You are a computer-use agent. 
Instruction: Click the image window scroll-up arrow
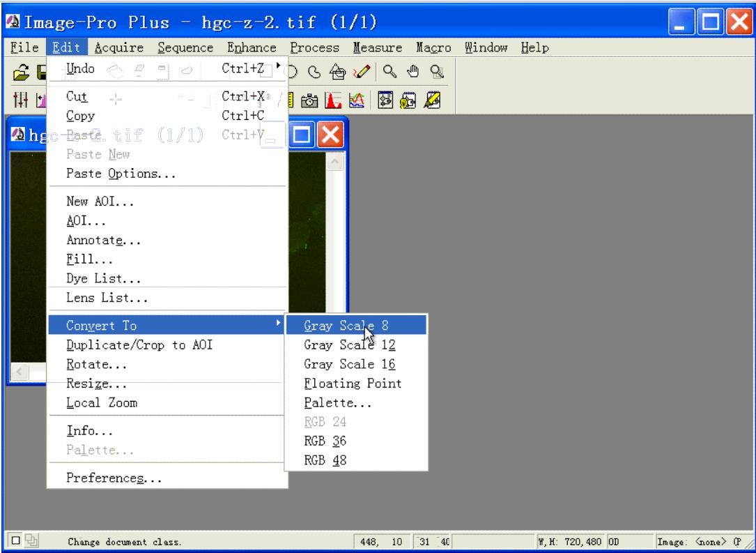tap(335, 161)
